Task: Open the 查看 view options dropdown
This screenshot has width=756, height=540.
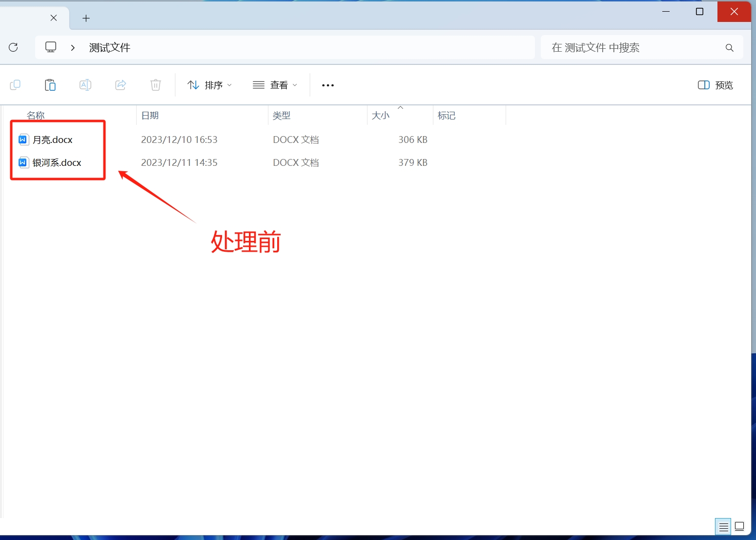Action: 275,85
